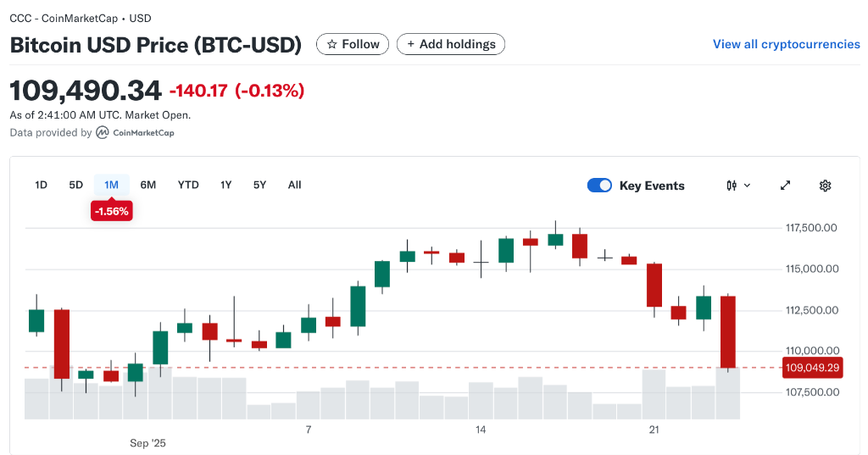
Task: Click the plus icon on Add holdings
Action: (x=411, y=44)
